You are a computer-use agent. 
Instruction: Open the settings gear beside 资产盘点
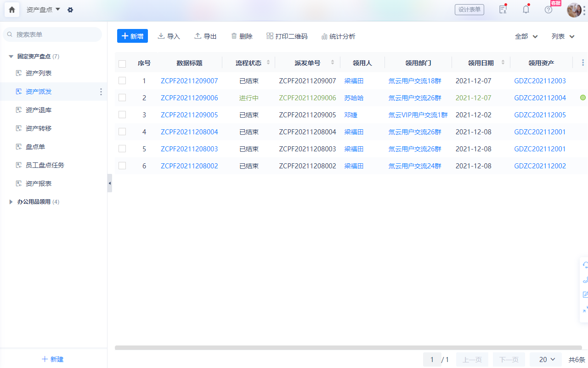(70, 10)
